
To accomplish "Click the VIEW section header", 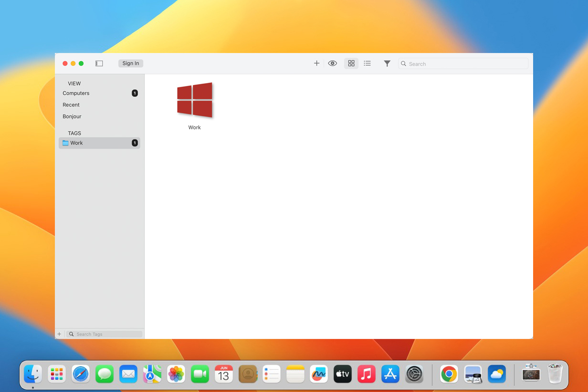I will click(x=74, y=84).
